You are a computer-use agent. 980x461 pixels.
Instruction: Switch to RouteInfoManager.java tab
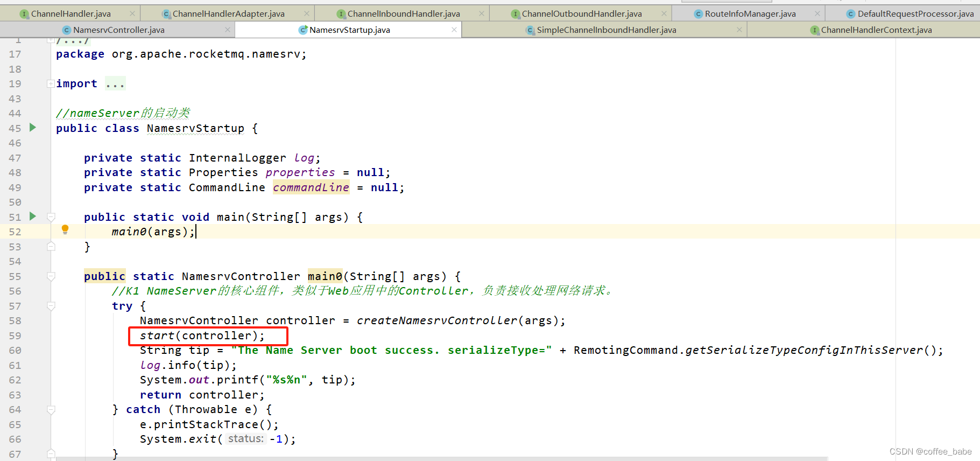pyautogui.click(x=750, y=13)
